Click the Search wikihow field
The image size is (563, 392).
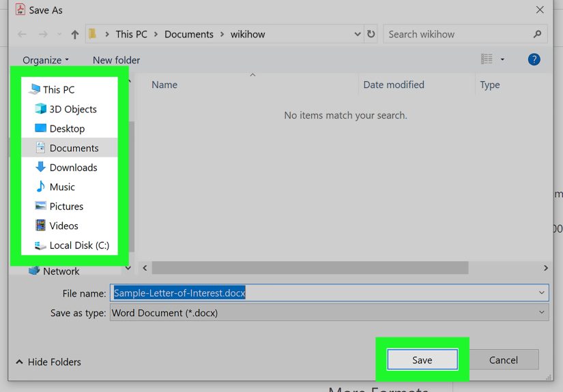(x=465, y=34)
